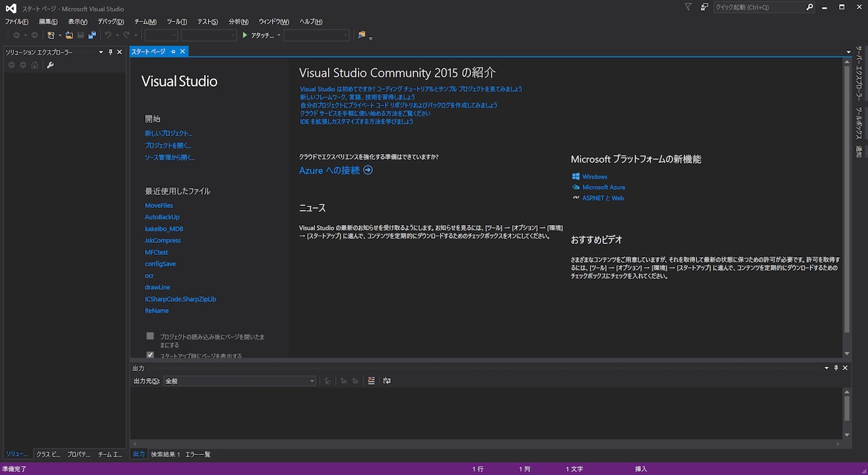Click the notifications filter flag icon

click(x=688, y=7)
